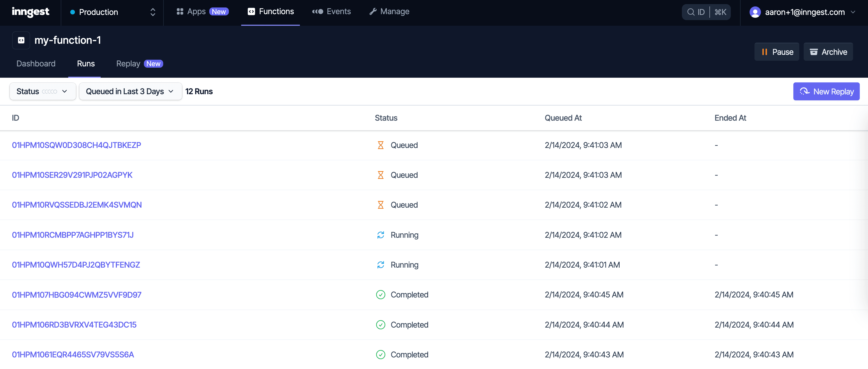Click the Functions nav icon
The height and width of the screenshot is (369, 868).
[251, 12]
